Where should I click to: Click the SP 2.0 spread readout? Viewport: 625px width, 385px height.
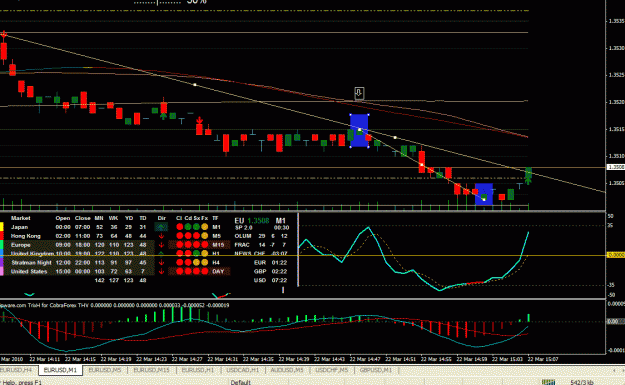tap(243, 228)
